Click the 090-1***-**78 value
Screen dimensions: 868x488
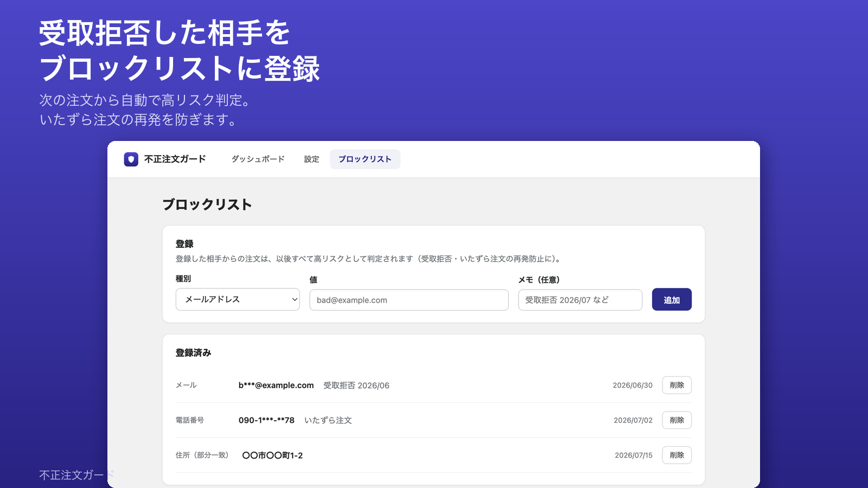[266, 420]
